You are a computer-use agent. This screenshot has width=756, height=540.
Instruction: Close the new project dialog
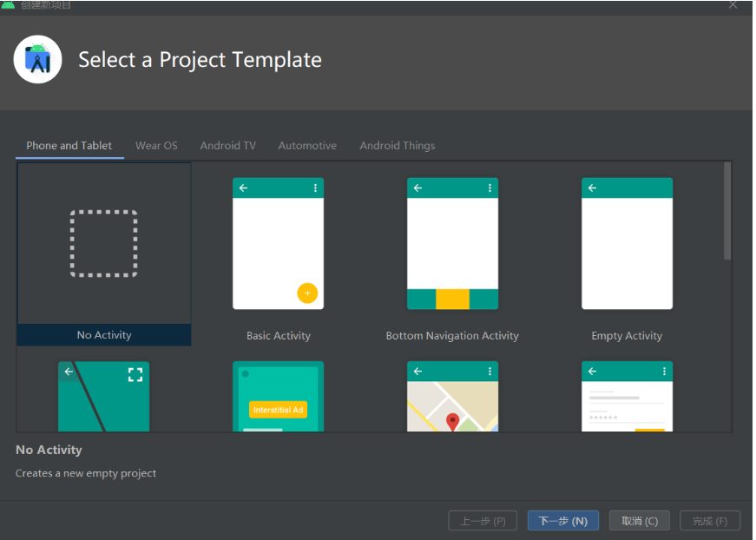click(x=733, y=5)
